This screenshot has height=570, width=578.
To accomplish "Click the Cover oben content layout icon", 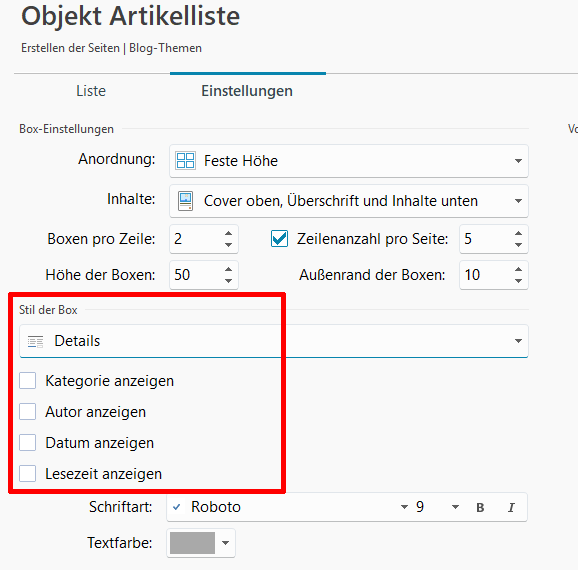I will [x=185, y=201].
